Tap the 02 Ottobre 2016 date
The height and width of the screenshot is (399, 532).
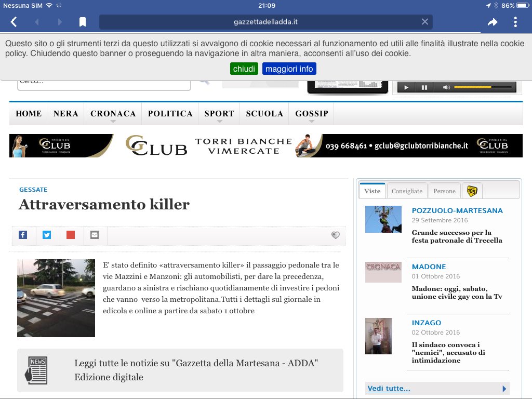436,332
